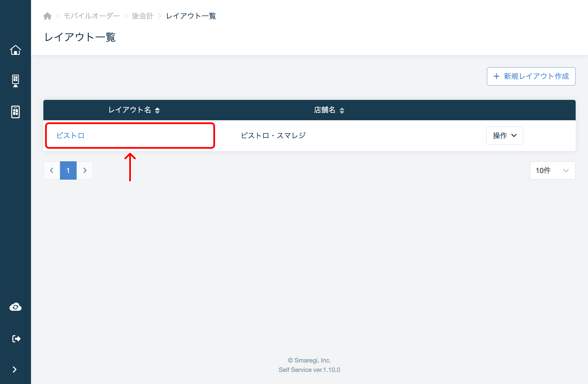Toggle sorting on the 店舗名 column
This screenshot has width=588, height=384.
click(x=342, y=110)
